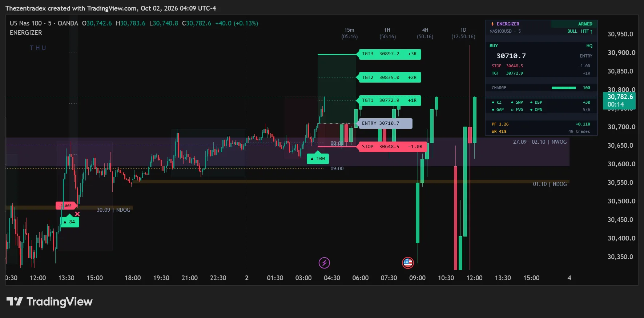Click the current price tag 30,782.6
644x318 pixels.
click(x=619, y=100)
